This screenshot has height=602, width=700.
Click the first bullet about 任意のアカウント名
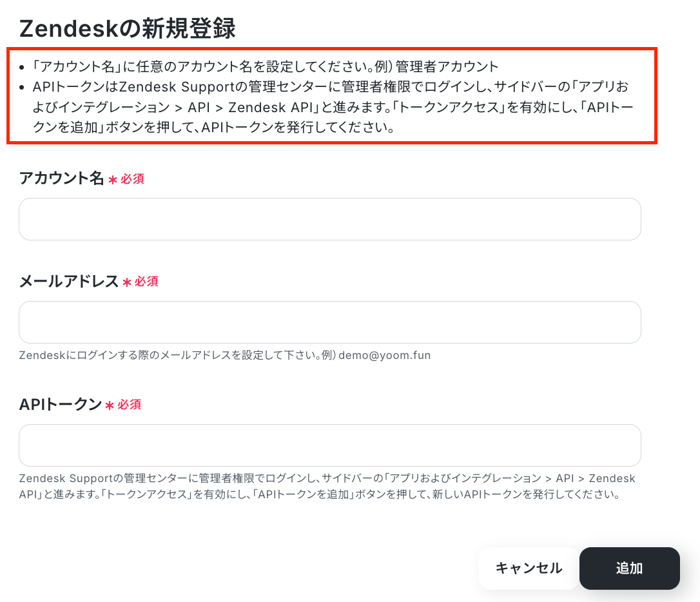point(265,66)
